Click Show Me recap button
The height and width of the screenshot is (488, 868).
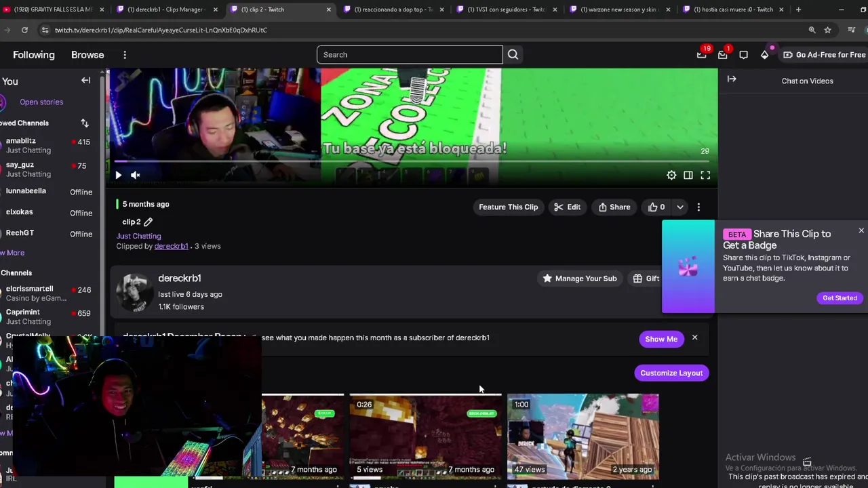pyautogui.click(x=661, y=339)
